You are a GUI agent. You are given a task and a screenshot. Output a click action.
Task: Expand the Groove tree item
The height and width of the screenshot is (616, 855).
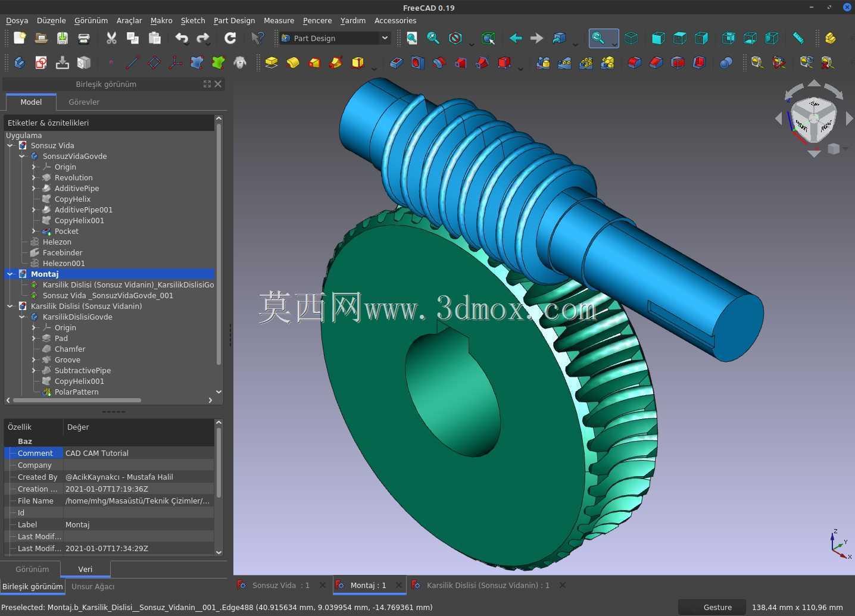tap(34, 359)
